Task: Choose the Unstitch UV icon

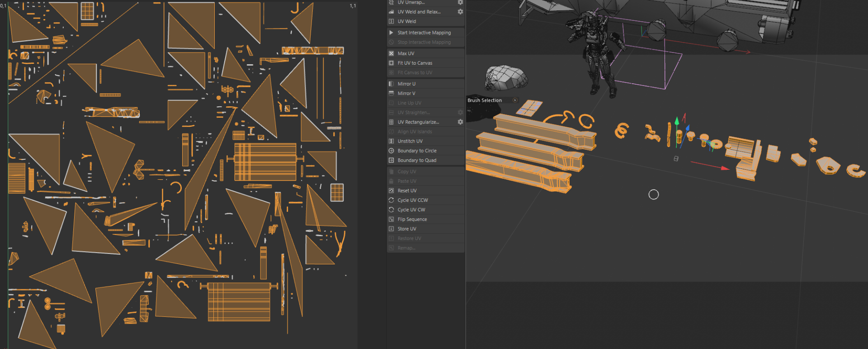Action: [392, 141]
